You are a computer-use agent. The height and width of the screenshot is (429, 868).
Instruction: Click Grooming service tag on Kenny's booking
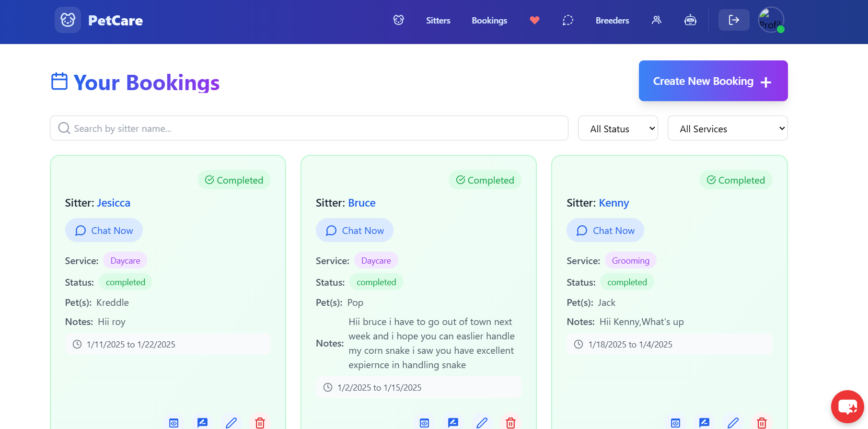[x=631, y=261]
